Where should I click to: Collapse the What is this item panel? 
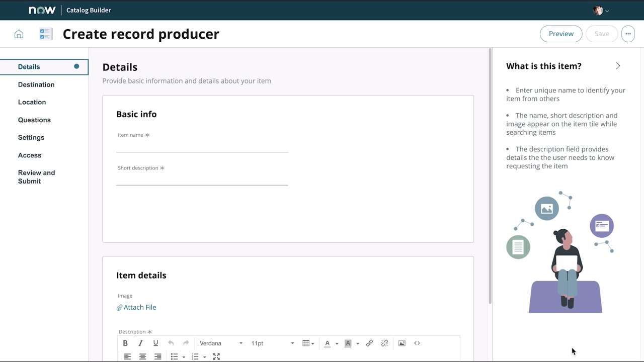pos(618,65)
